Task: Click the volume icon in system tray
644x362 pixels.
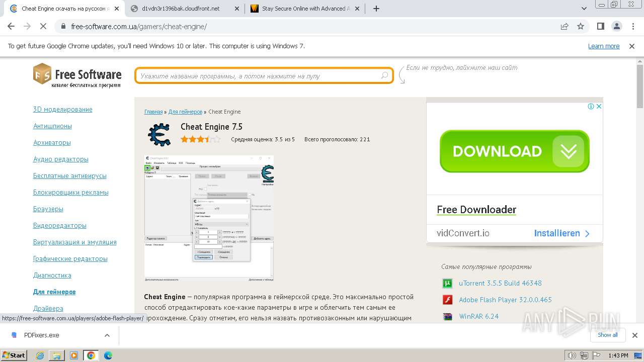Action: [572, 355]
